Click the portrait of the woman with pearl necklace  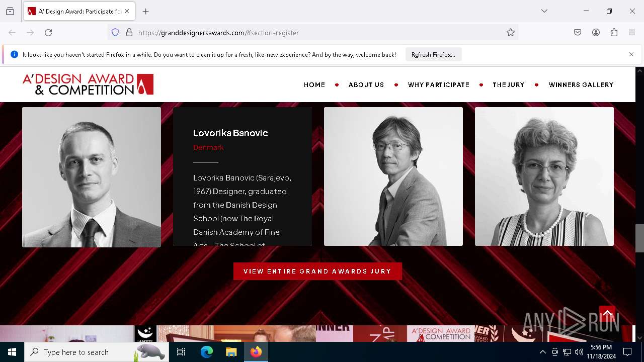[x=544, y=176]
